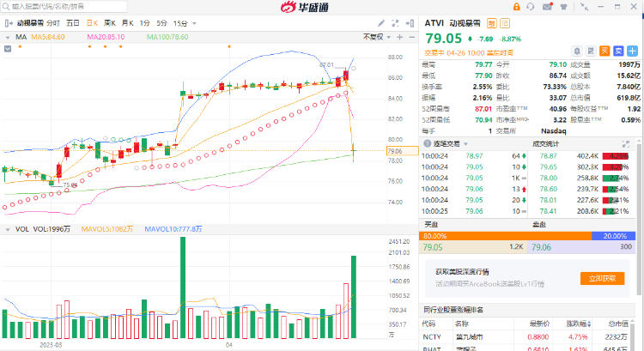This screenshot has height=351, width=644.
Task: Sort by 总市值 column header
Action: [618, 324]
